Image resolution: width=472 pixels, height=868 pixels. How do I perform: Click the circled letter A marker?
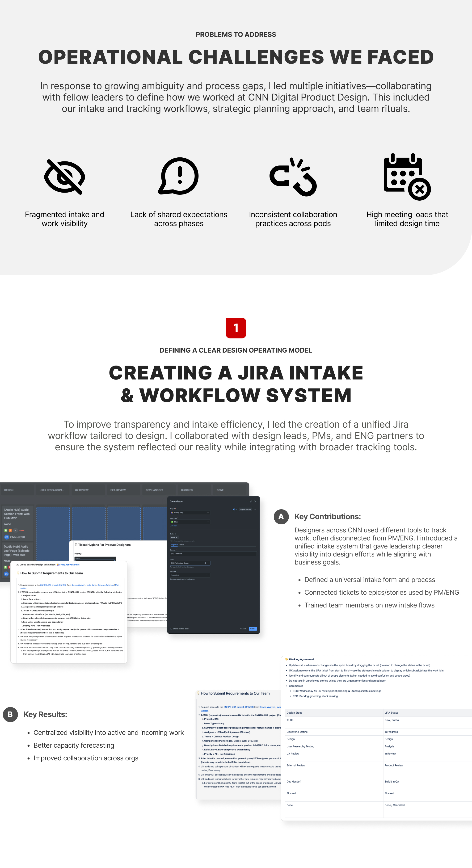[x=281, y=517]
